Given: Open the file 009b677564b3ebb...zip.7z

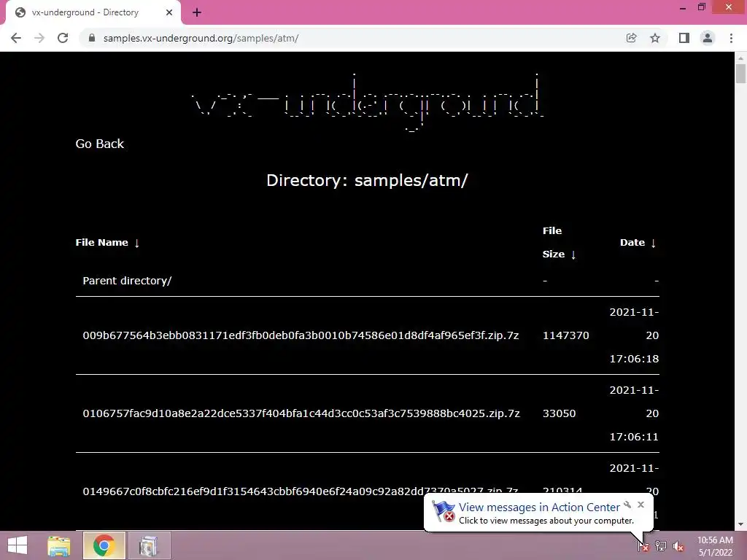Looking at the screenshot, I should tap(301, 335).
